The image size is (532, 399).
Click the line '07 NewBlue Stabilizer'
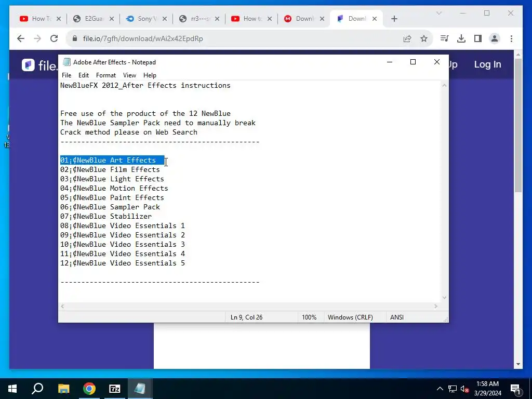106,216
